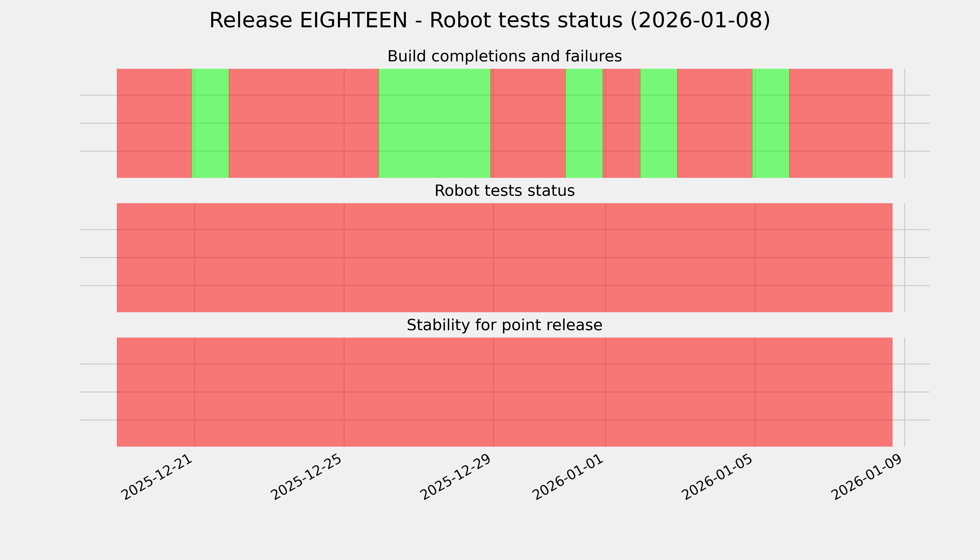Click the main title Release EIGHTEEN
The height and width of the screenshot is (560, 980).
(x=489, y=21)
